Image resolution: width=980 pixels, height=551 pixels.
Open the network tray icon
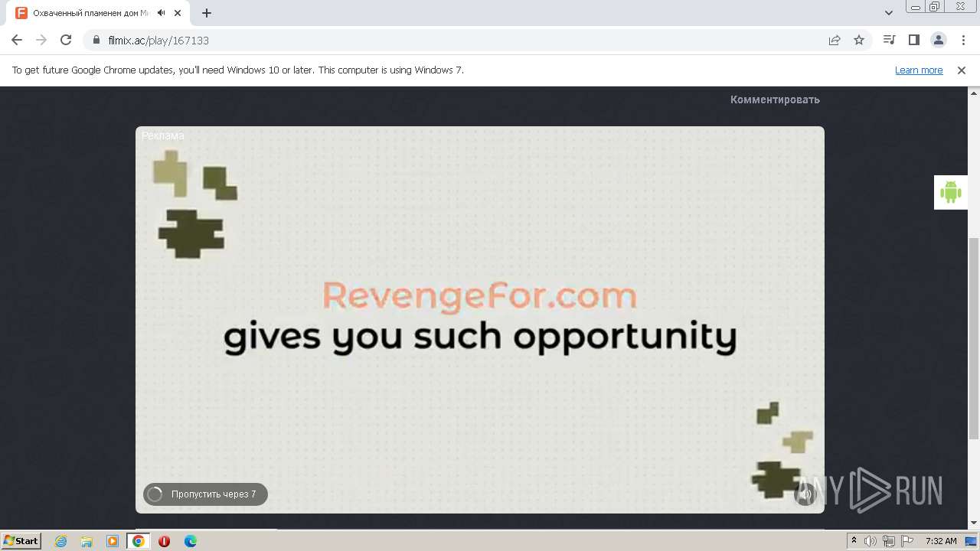[889, 541]
